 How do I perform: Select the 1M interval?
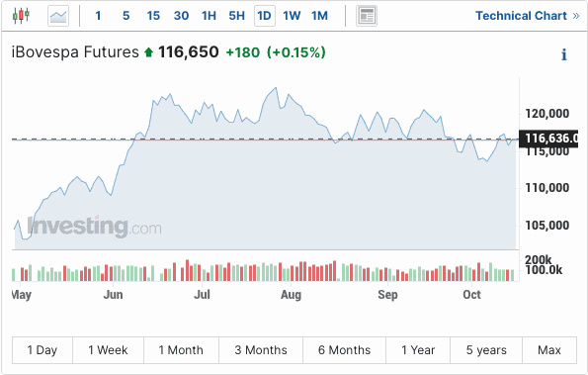319,16
